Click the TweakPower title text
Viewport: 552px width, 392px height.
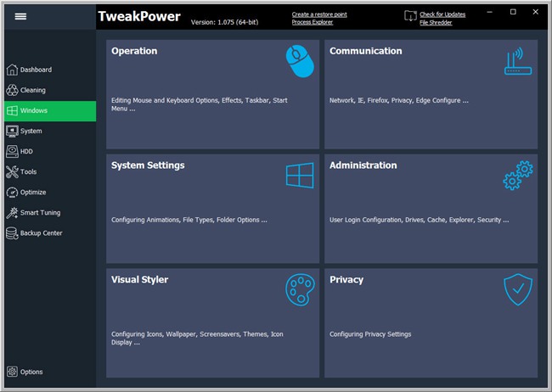coord(139,16)
